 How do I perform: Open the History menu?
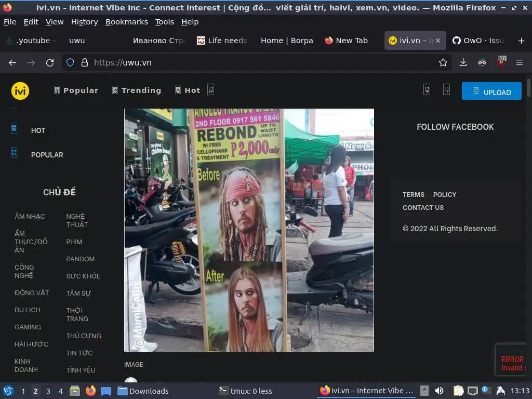[85, 22]
